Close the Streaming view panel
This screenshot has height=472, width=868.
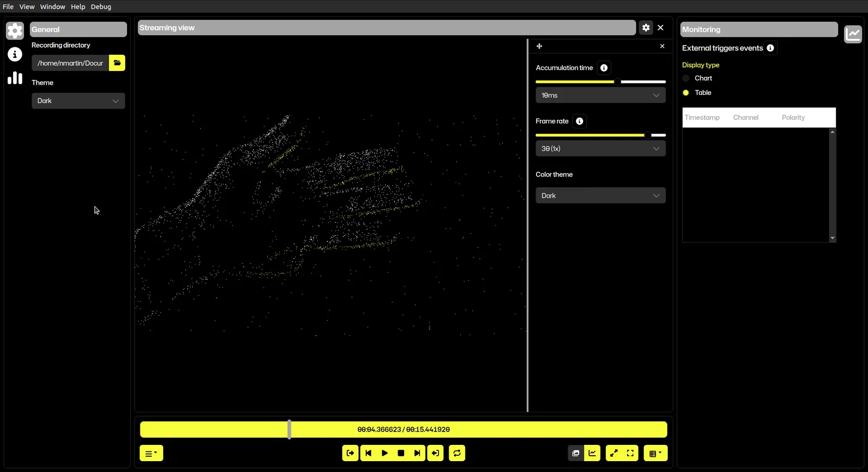pyautogui.click(x=661, y=28)
